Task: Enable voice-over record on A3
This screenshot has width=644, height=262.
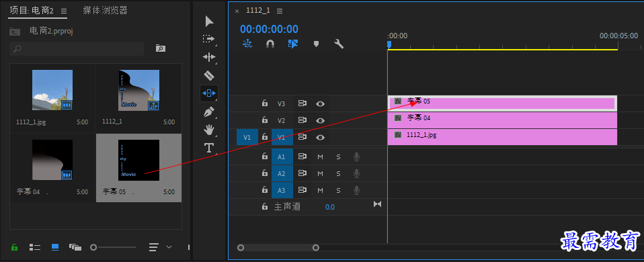Action: tap(356, 190)
